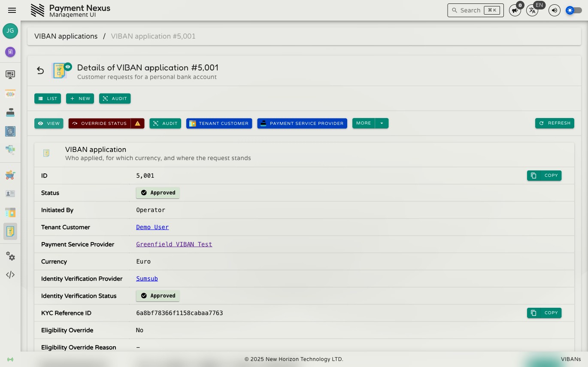Click the KYC value 6a8bf78366f1158cabaa7763

[179, 313]
